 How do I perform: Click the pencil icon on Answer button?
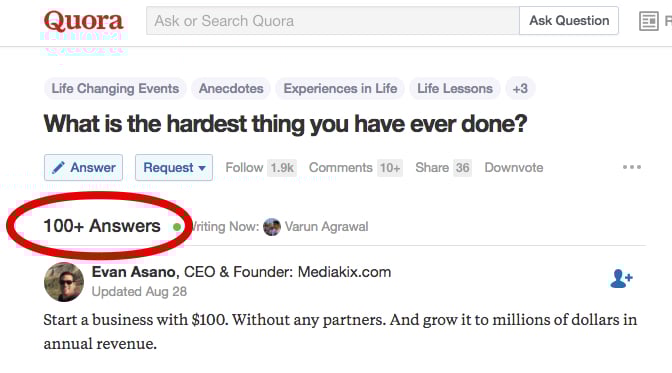(58, 167)
